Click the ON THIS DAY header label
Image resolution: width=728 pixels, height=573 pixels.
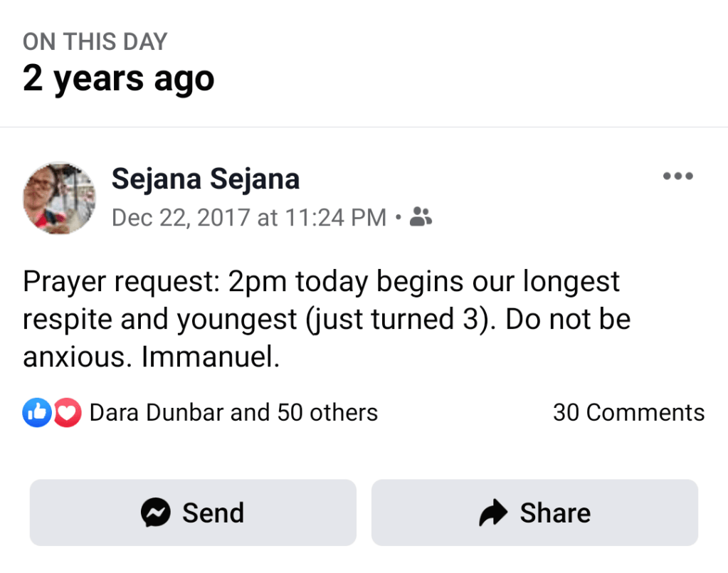95,42
